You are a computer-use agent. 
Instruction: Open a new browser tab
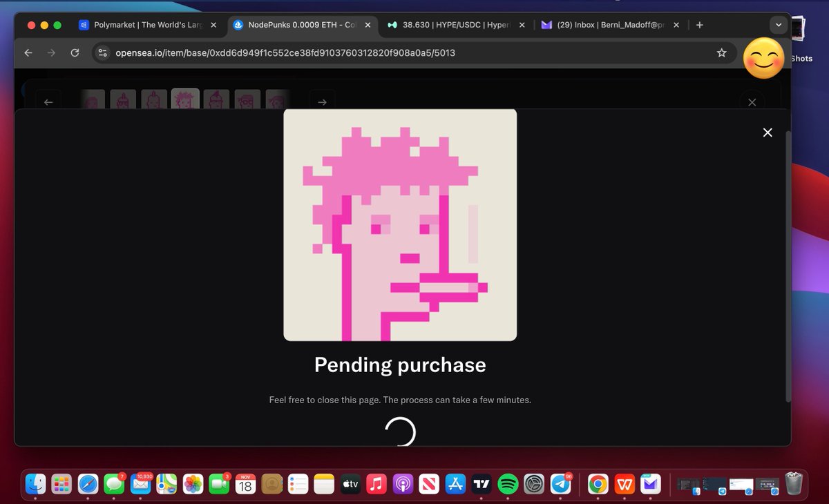[x=699, y=25]
